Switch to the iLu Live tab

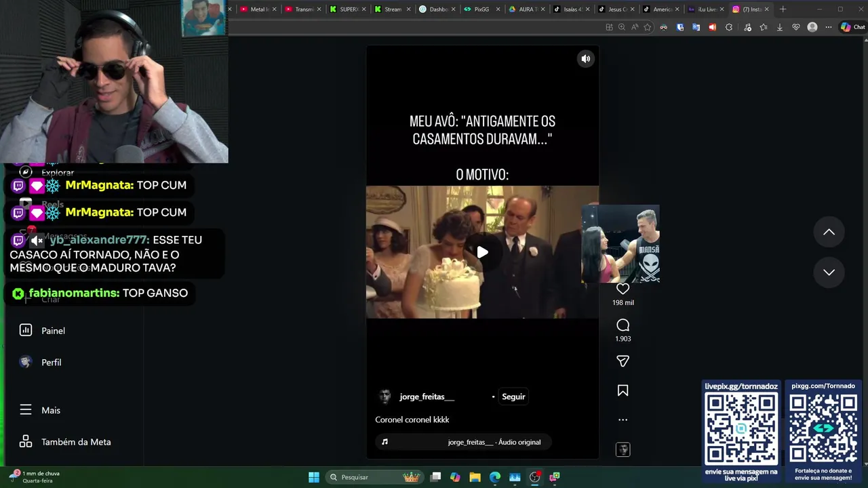(x=706, y=9)
